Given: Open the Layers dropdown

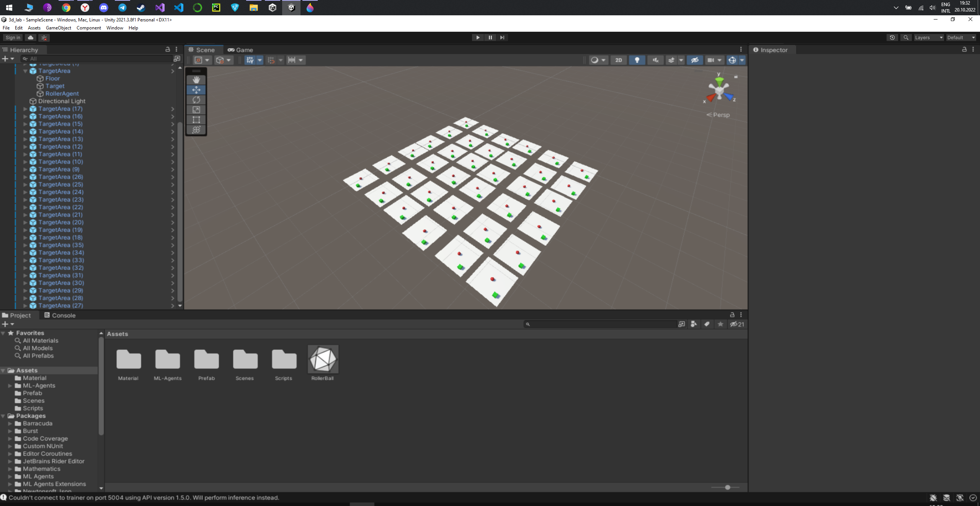Looking at the screenshot, I should 929,38.
